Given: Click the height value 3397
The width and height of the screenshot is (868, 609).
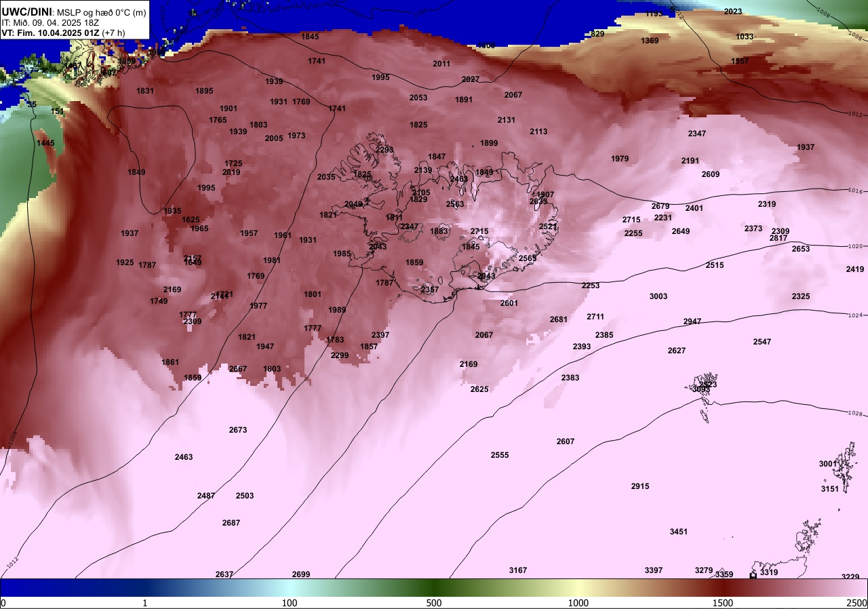Looking at the screenshot, I should pyautogui.click(x=654, y=570).
